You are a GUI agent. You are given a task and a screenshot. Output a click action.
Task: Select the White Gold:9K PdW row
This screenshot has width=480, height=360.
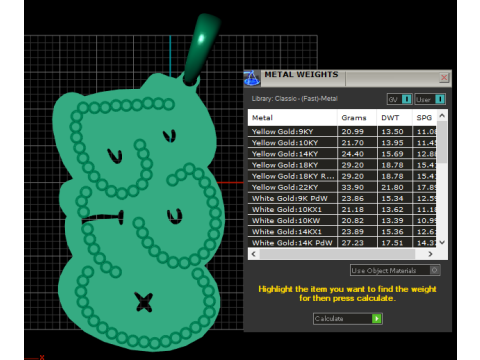pyautogui.click(x=342, y=198)
